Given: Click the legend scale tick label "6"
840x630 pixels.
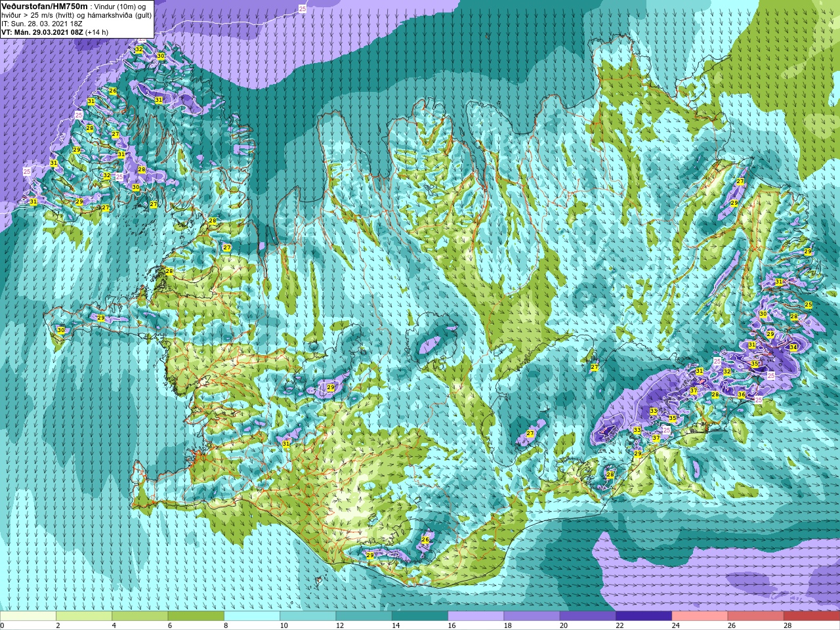Looking at the screenshot, I should [x=169, y=625].
